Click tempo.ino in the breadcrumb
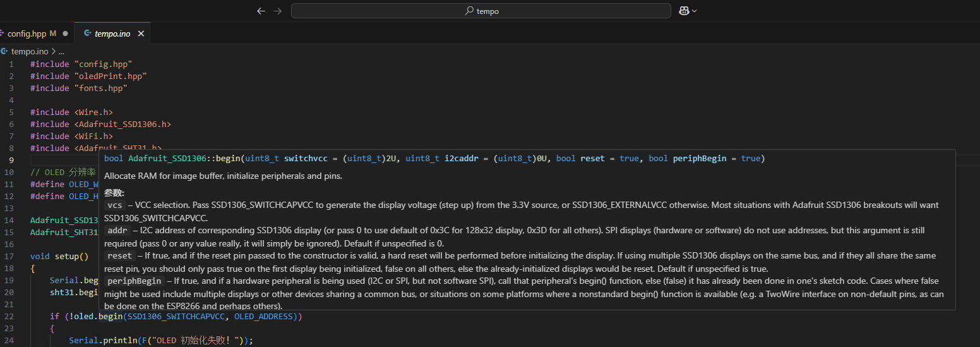980x347 pixels. [x=29, y=51]
